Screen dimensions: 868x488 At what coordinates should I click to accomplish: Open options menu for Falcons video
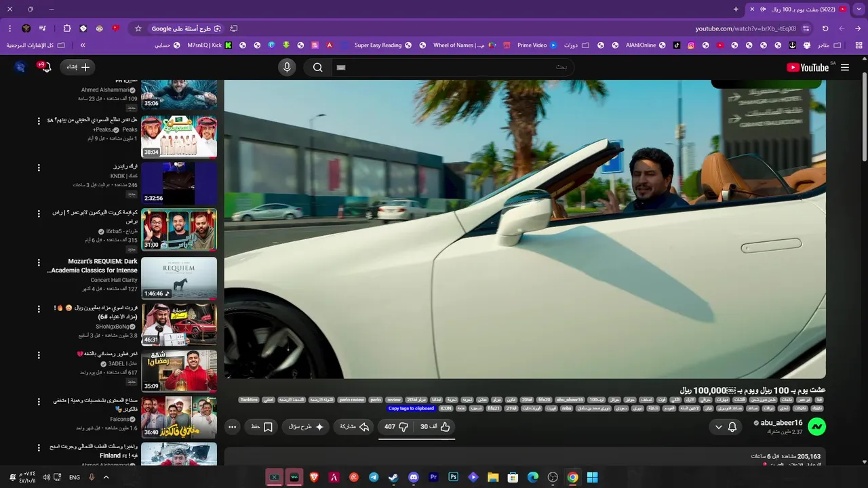tap(39, 403)
